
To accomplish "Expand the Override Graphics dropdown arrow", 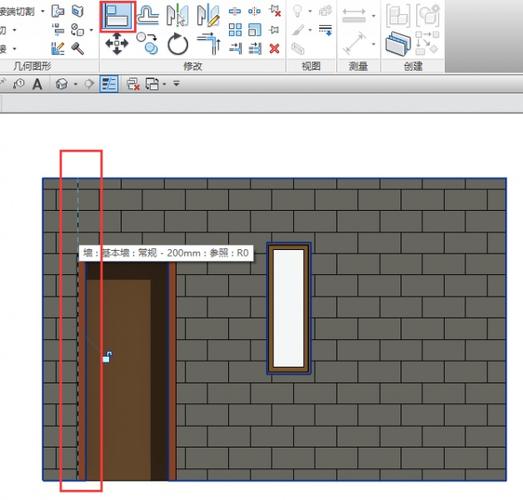I will point(310,30).
